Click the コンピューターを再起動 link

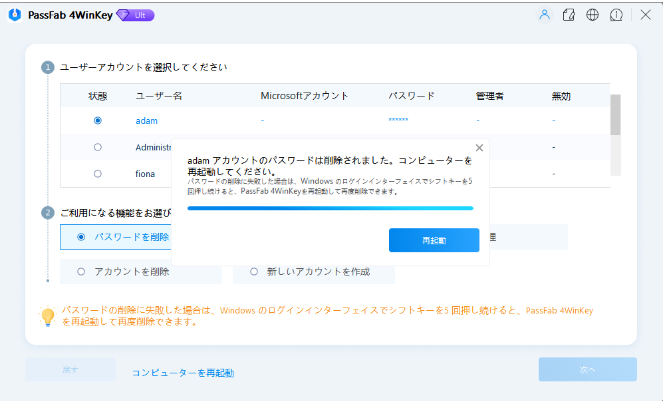183,373
